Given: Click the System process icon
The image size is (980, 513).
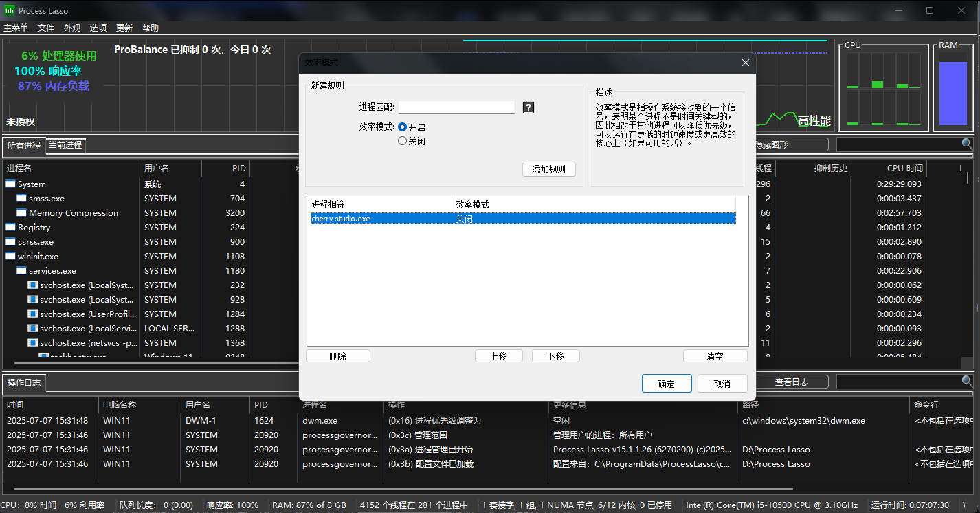Looking at the screenshot, I should point(10,184).
